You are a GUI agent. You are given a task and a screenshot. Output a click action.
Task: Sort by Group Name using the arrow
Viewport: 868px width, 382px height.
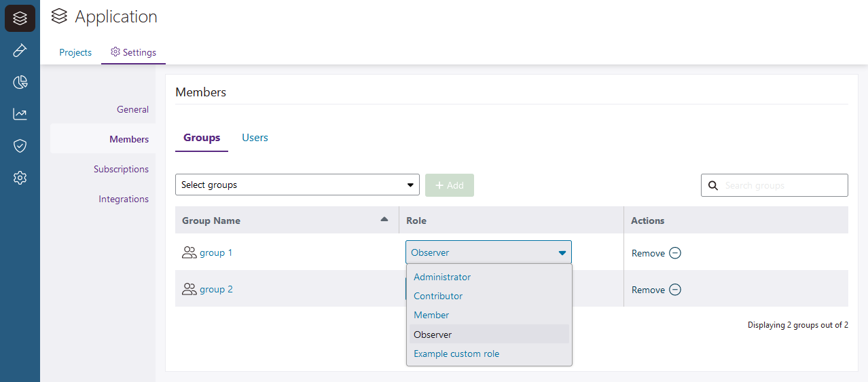tap(384, 219)
